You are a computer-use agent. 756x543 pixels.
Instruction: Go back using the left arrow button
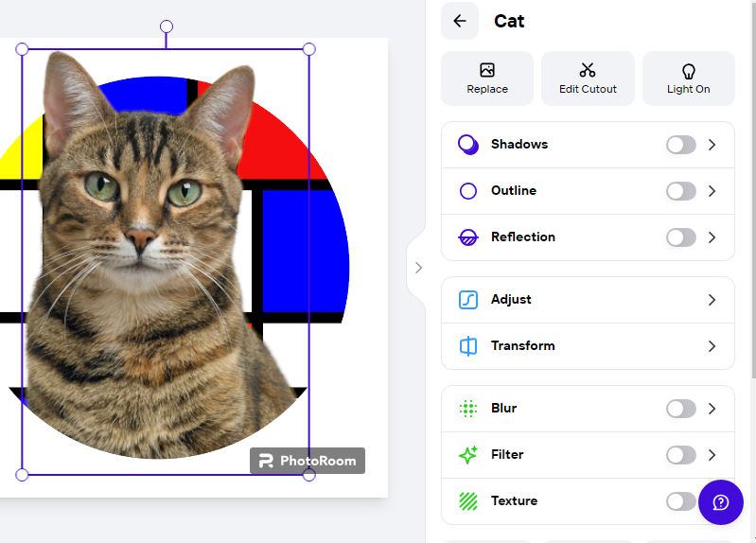click(x=460, y=21)
